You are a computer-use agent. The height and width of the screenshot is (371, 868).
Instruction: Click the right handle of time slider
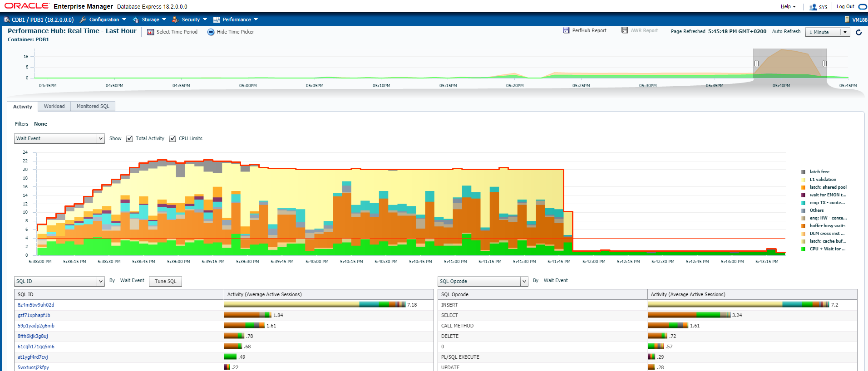point(824,63)
